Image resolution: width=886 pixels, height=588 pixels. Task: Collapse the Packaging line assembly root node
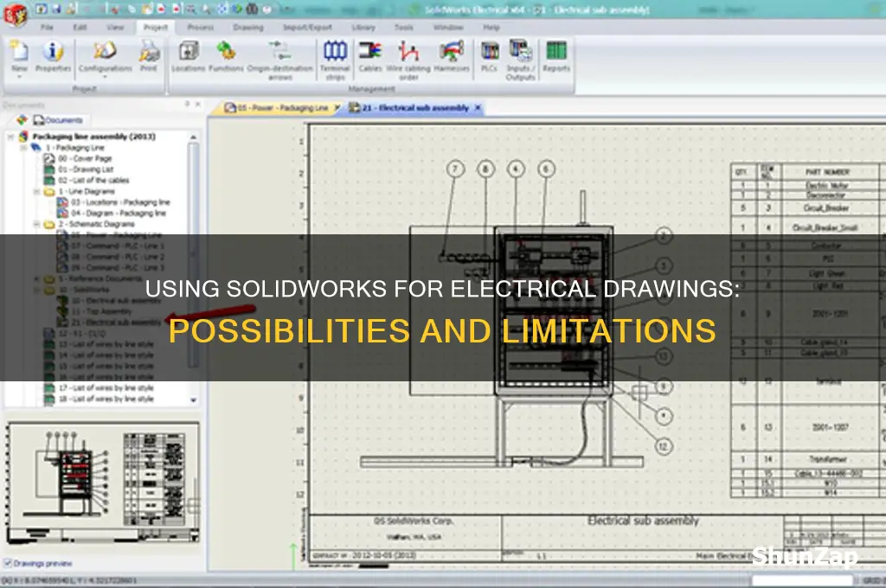pos(10,137)
